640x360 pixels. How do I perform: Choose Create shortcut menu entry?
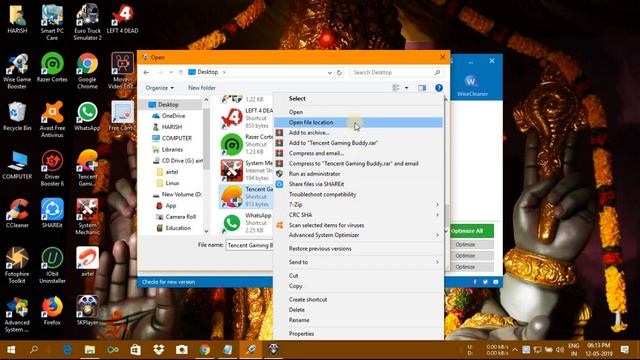[358, 299]
